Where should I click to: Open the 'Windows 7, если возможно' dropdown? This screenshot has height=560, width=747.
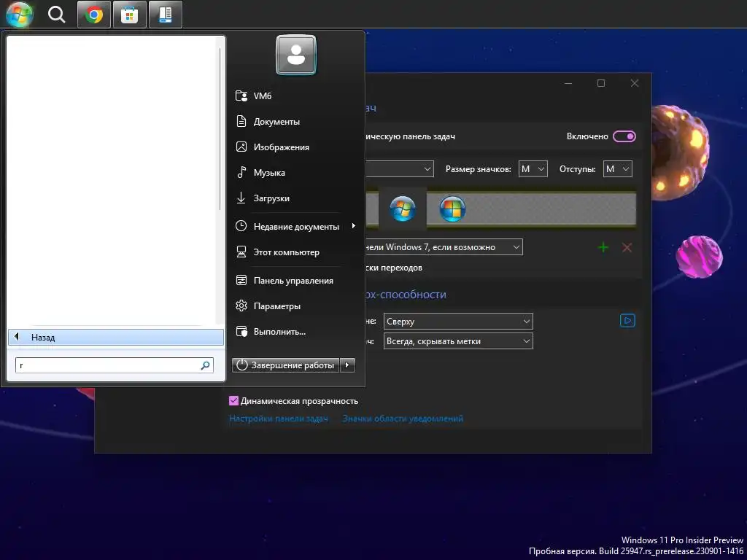(x=444, y=247)
